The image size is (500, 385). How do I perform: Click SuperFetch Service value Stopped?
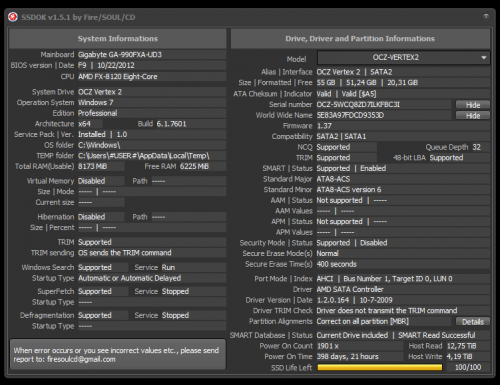coord(175,292)
